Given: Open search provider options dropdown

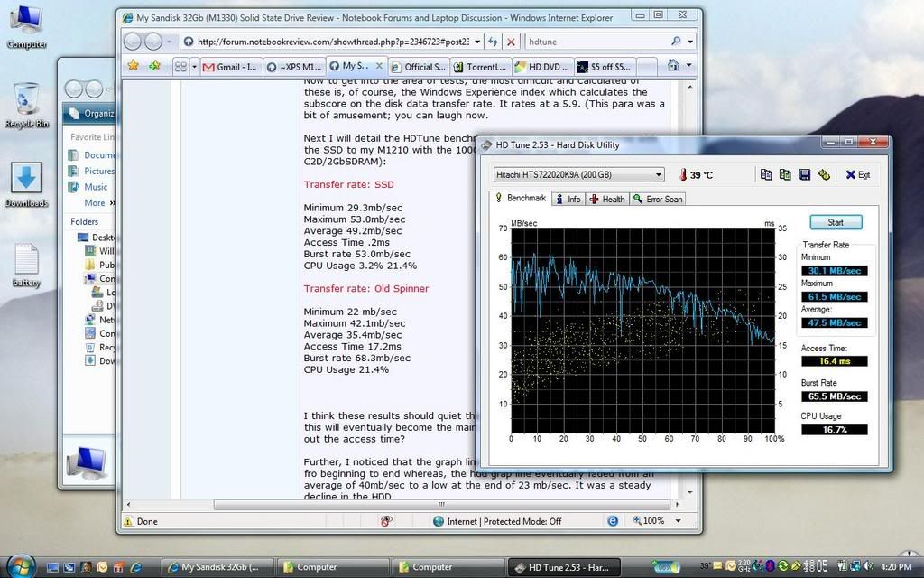Looking at the screenshot, I should coord(690,42).
